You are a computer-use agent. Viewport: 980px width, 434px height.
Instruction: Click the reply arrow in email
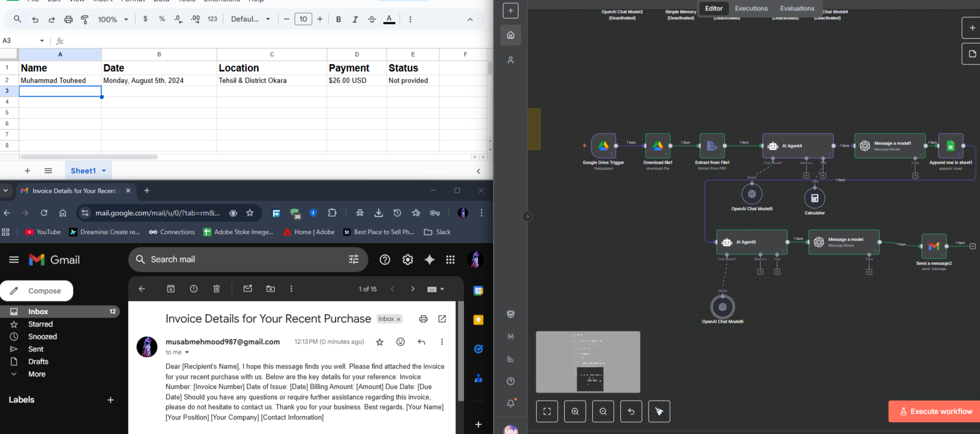pyautogui.click(x=421, y=342)
